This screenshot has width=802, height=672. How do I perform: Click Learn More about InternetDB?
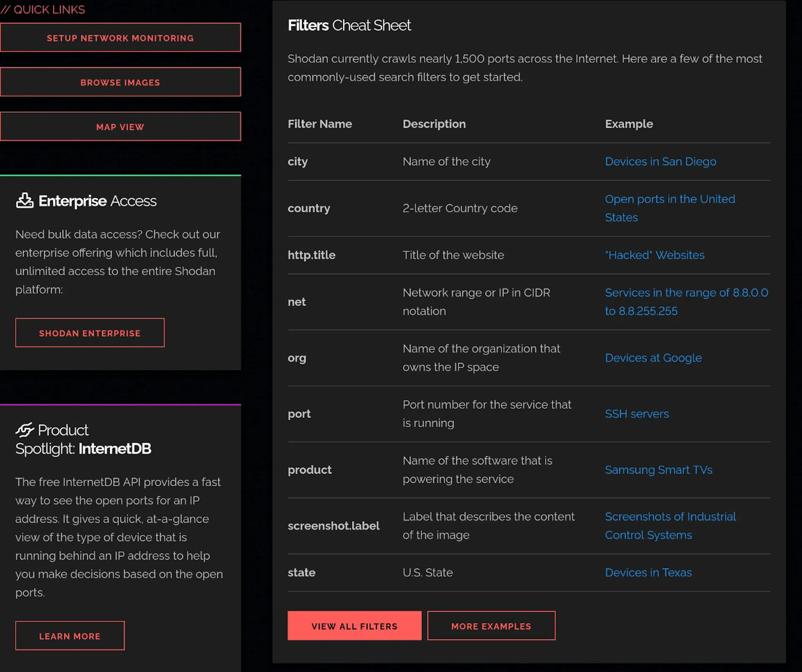coord(70,636)
